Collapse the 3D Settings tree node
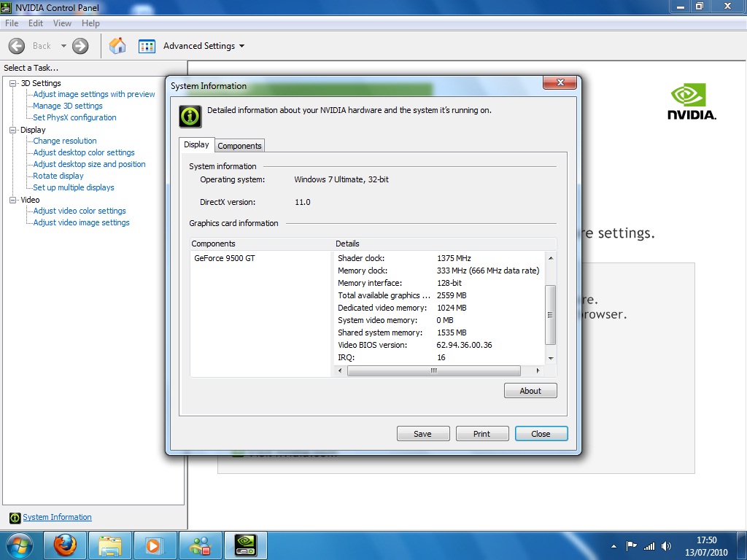This screenshot has width=747, height=560. 13,83
